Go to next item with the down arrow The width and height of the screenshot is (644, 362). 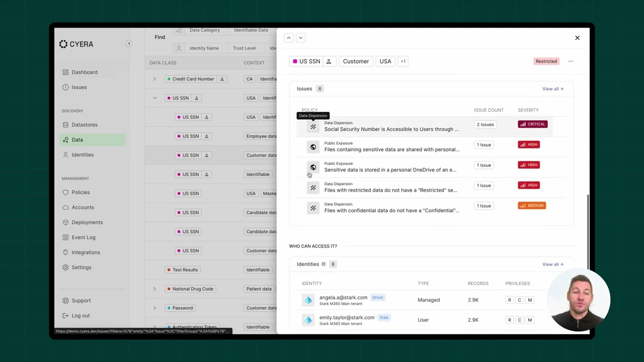(x=300, y=38)
